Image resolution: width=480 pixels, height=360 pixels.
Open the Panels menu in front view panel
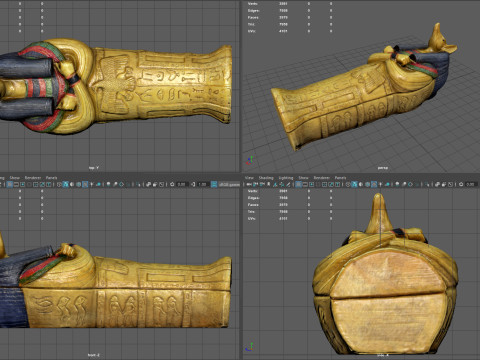point(51,178)
